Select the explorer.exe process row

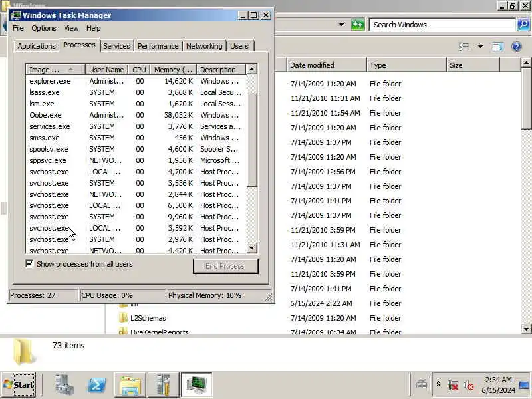pyautogui.click(x=136, y=81)
